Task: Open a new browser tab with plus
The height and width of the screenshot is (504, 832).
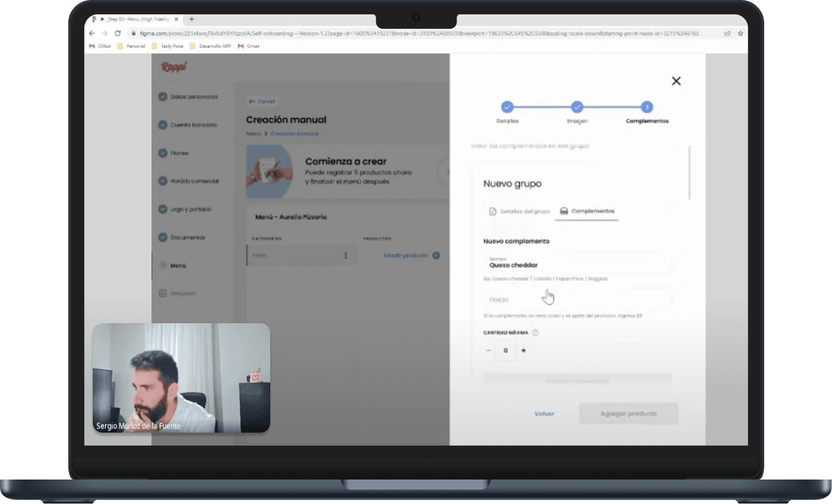Action: (192, 19)
